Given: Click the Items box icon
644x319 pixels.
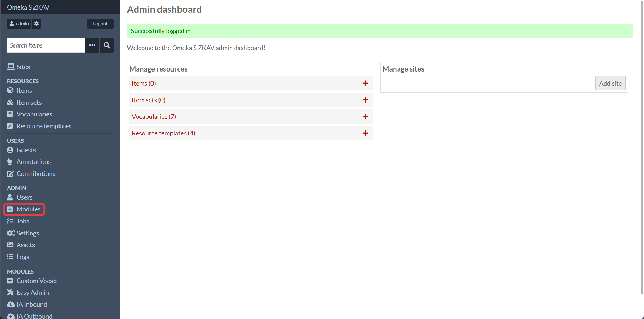Looking at the screenshot, I should point(11,91).
